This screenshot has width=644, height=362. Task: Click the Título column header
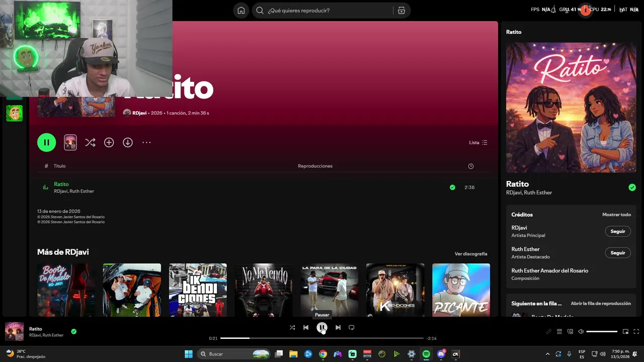tap(59, 166)
